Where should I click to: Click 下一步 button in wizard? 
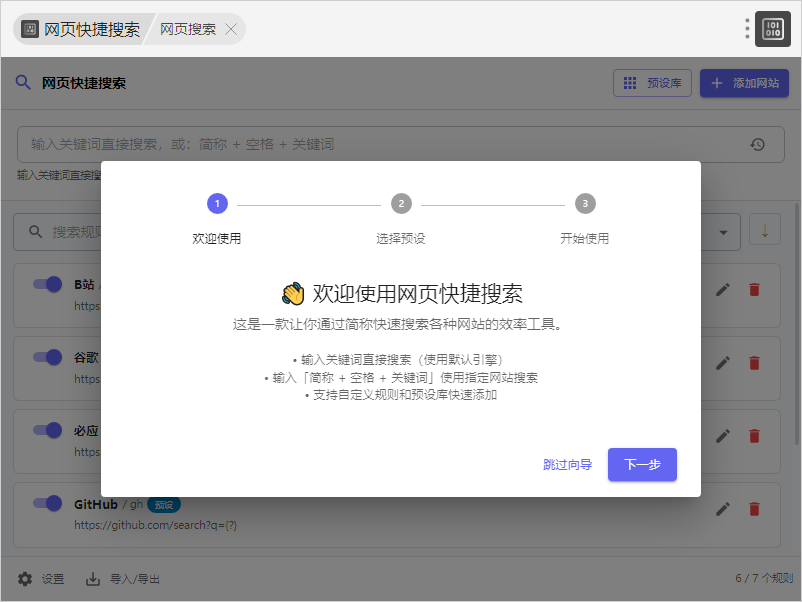(642, 464)
